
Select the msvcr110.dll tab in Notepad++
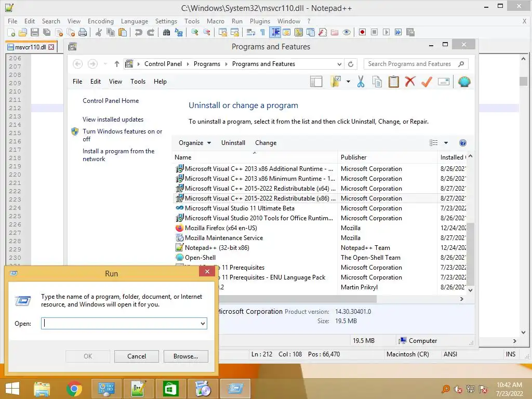(x=31, y=47)
